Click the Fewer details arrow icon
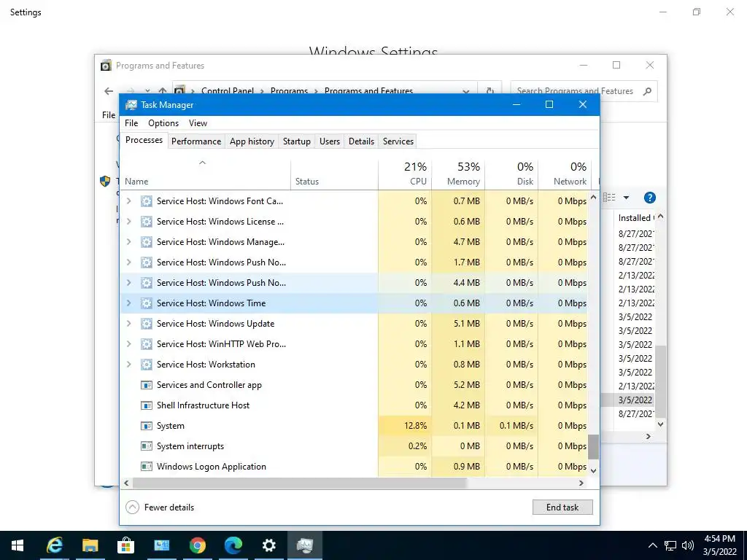The height and width of the screenshot is (560, 747). (x=133, y=507)
